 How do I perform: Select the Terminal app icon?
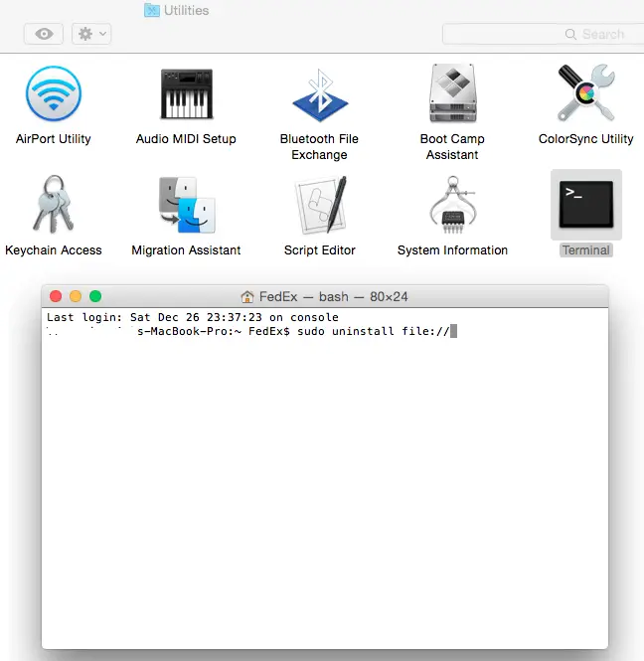[x=585, y=205]
